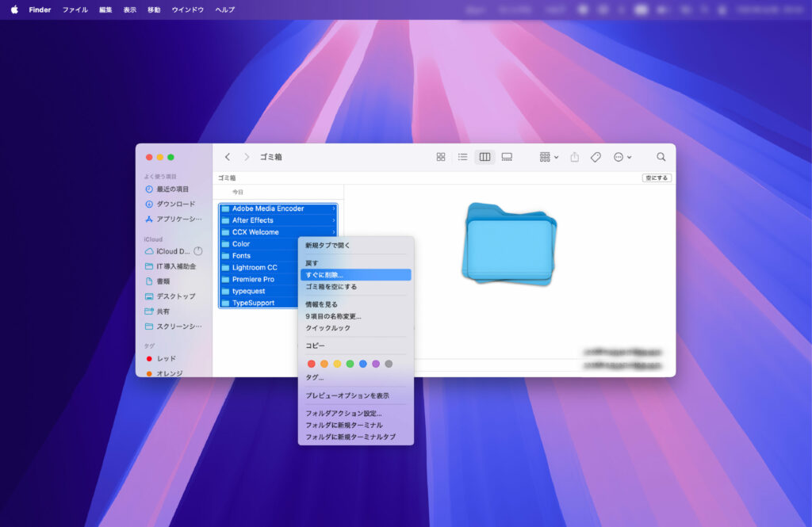Click the tag icon in toolbar

click(596, 157)
